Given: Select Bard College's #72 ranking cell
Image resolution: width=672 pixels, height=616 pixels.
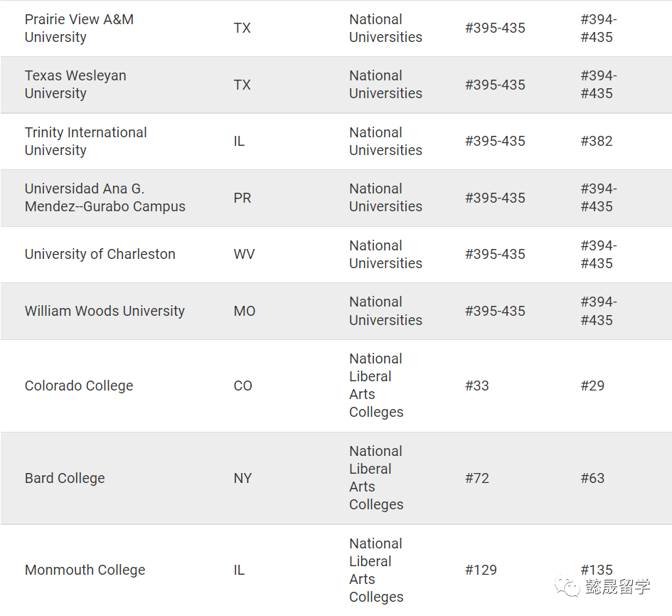Looking at the screenshot, I should click(x=477, y=478).
